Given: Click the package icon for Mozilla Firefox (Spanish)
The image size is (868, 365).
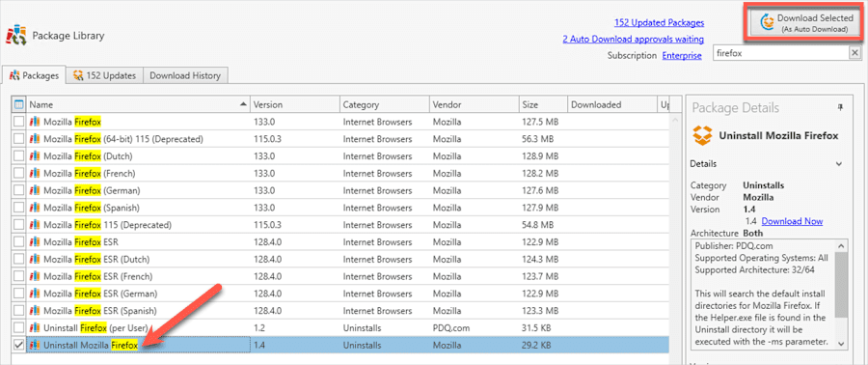Looking at the screenshot, I should pos(35,208).
